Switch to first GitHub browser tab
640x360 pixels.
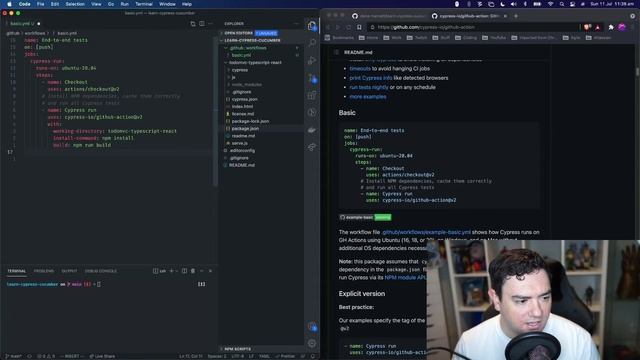[x=388, y=16]
